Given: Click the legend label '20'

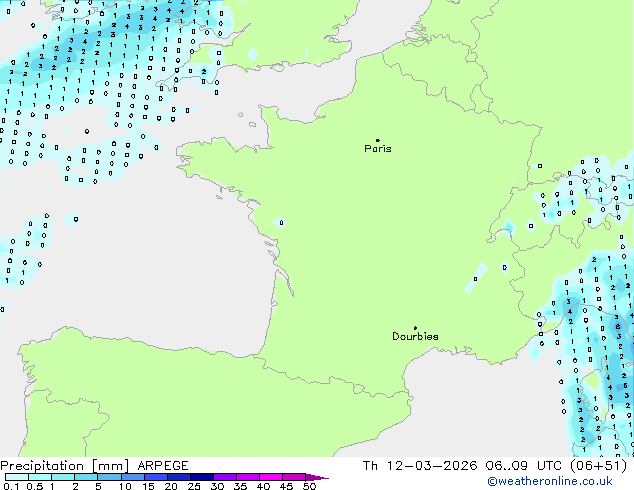Looking at the screenshot, I should 171,486.
